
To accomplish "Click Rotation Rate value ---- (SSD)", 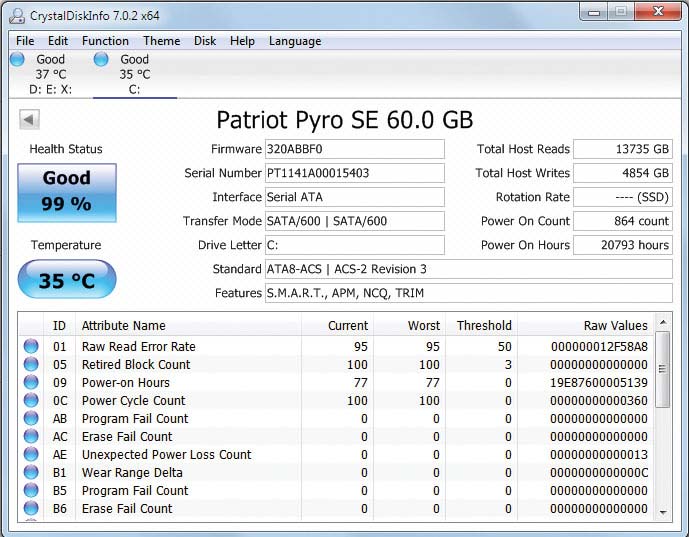I will coord(623,197).
